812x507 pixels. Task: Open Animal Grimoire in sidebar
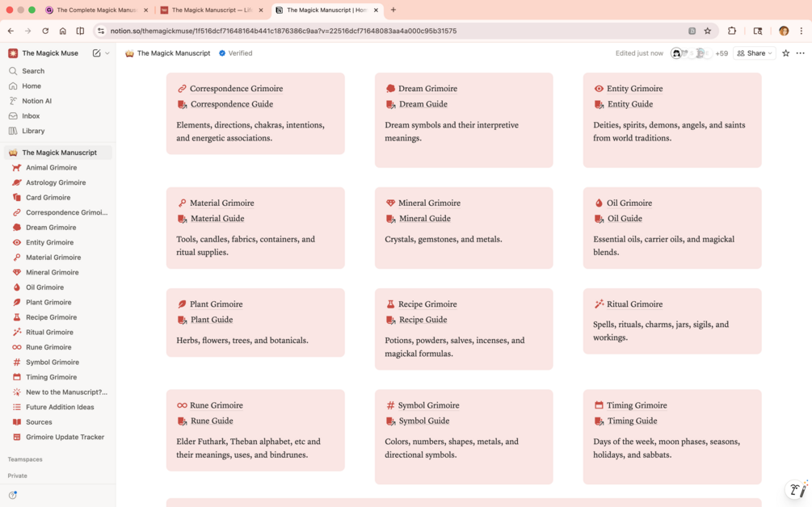tap(51, 168)
